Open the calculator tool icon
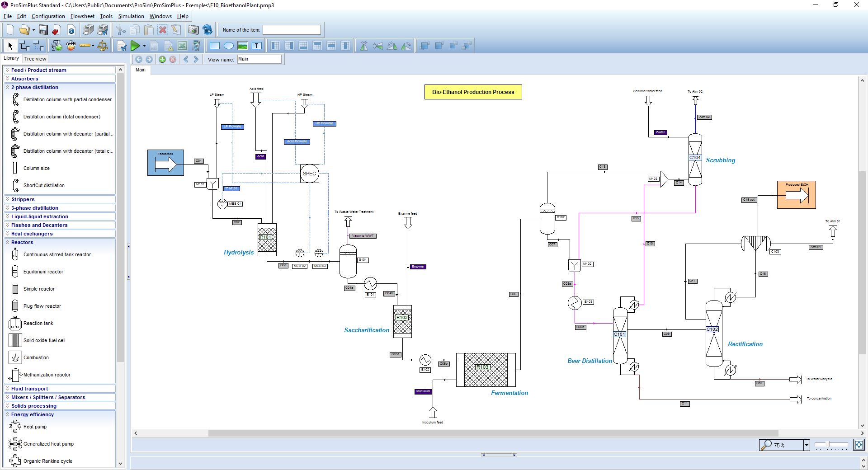868x470 pixels. [x=196, y=46]
